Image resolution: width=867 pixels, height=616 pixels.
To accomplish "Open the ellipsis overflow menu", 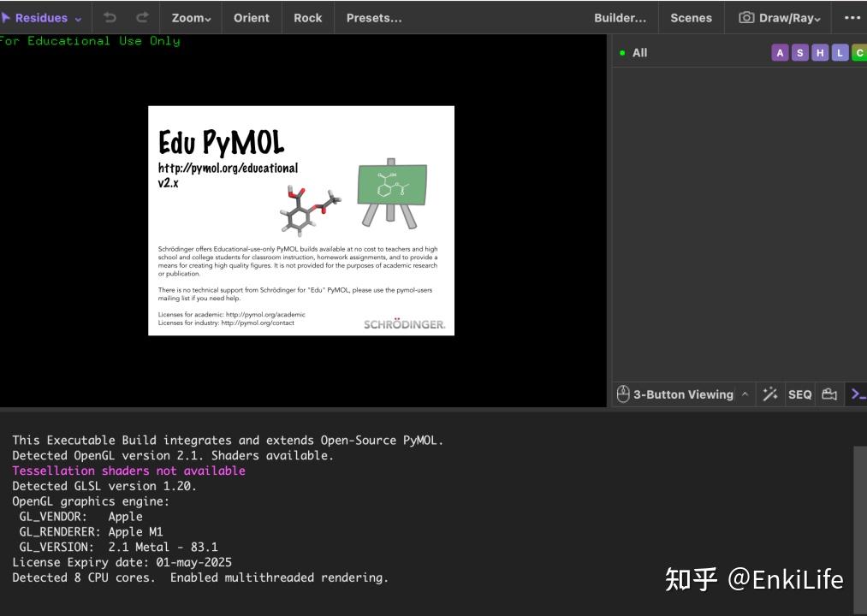I will click(x=852, y=17).
